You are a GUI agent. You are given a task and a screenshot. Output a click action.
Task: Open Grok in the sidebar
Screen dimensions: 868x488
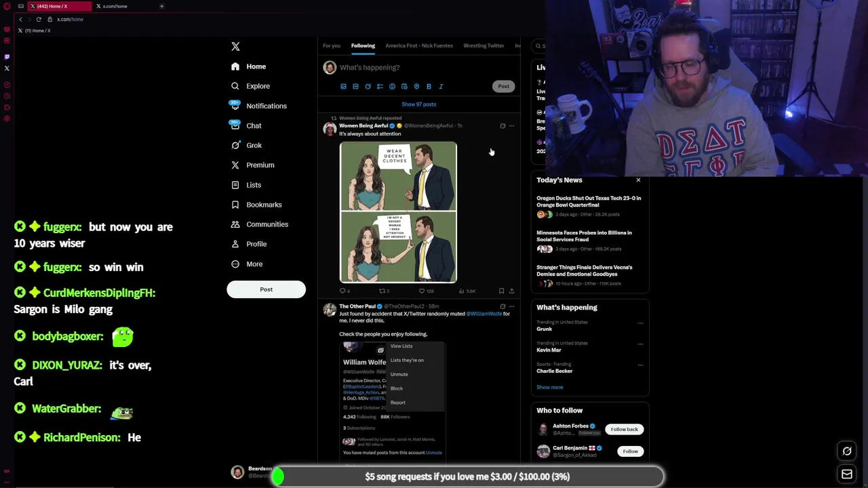246,145
